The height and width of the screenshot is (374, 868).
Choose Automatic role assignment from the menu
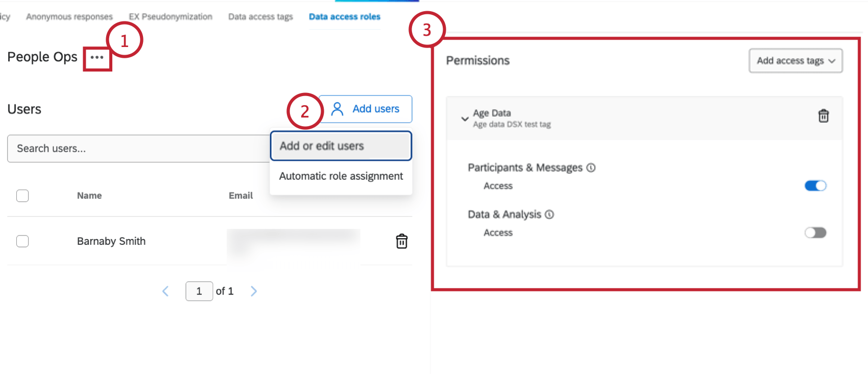pos(341,176)
